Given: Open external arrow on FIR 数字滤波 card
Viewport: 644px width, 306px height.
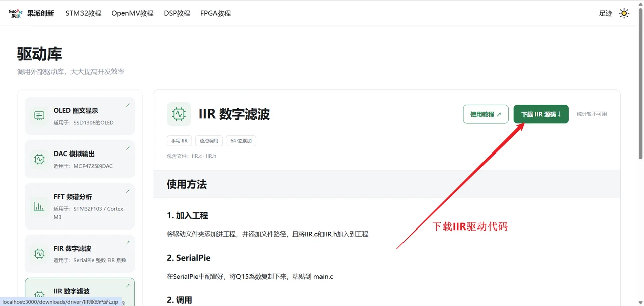Looking at the screenshot, I should click(x=128, y=243).
